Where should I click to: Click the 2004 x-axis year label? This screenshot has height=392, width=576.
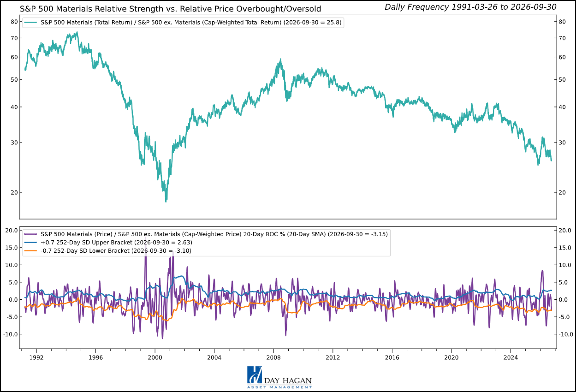214,357
